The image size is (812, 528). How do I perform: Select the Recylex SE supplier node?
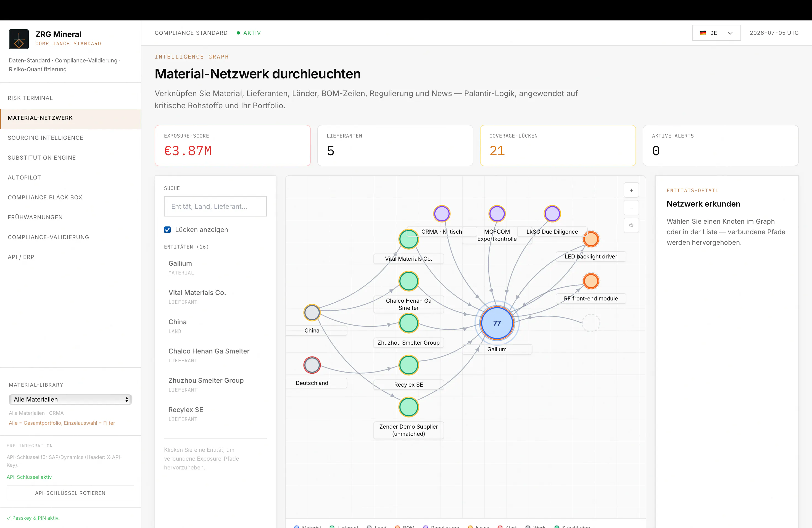[x=408, y=365]
